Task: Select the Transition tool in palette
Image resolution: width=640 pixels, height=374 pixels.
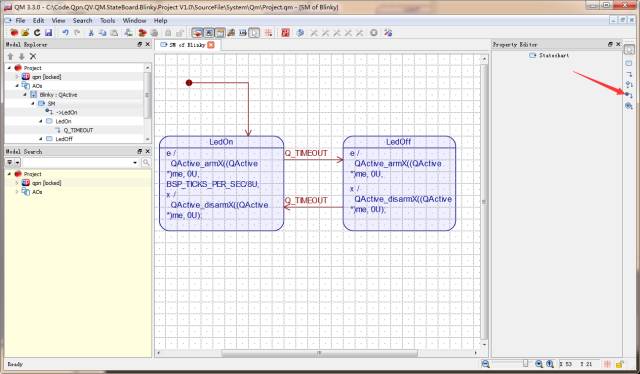Action: (629, 74)
